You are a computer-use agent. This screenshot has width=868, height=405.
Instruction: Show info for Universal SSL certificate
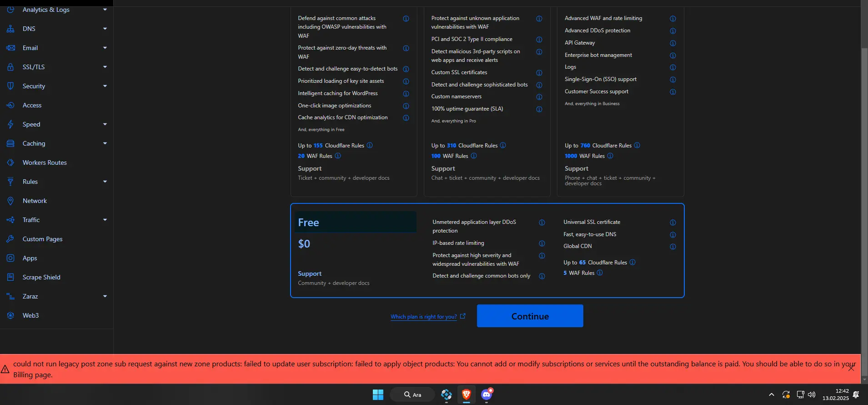click(x=673, y=223)
